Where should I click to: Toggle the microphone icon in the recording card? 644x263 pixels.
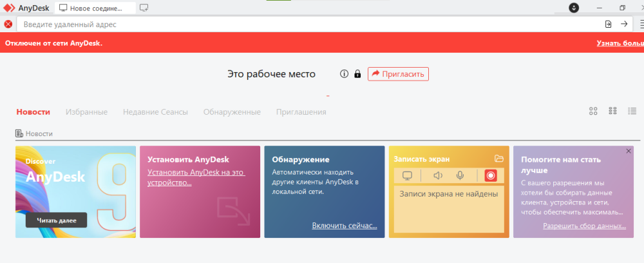[460, 176]
